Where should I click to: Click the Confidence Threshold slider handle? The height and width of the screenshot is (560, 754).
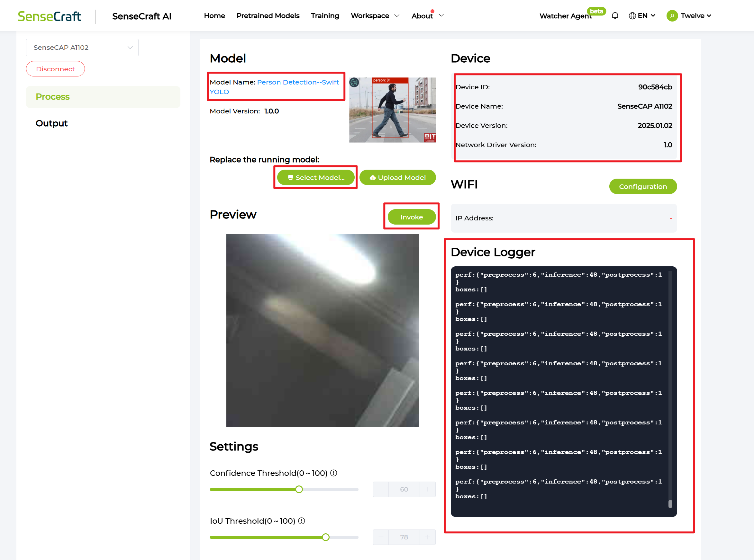299,489
